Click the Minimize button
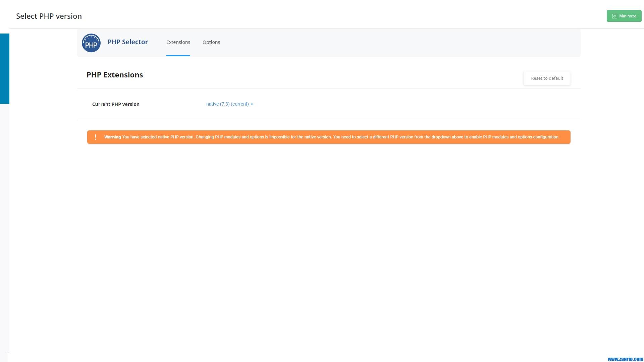Viewport: 644px width, 362px height. click(624, 16)
